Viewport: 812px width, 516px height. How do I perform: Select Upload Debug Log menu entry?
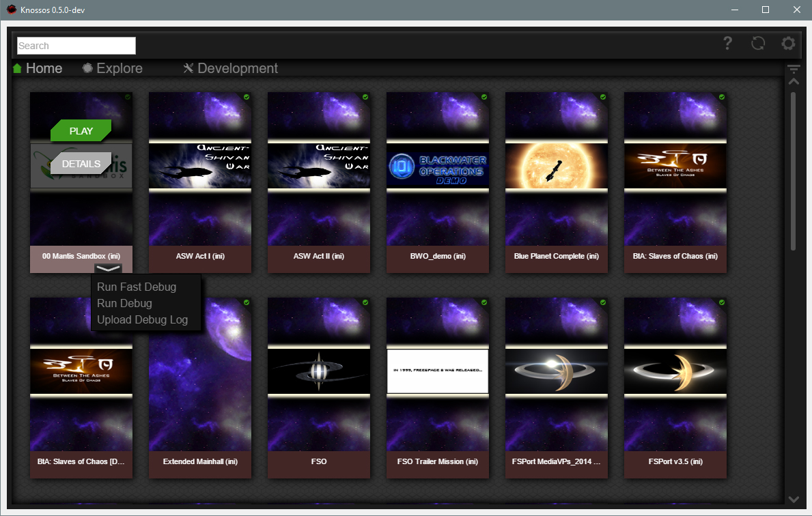(x=143, y=320)
